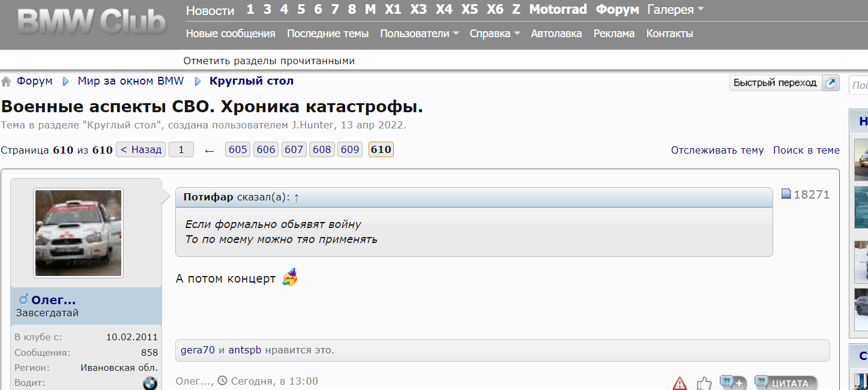Click the BMW logo in user profile
Viewport: 868px width, 390px height.
pos(150,383)
